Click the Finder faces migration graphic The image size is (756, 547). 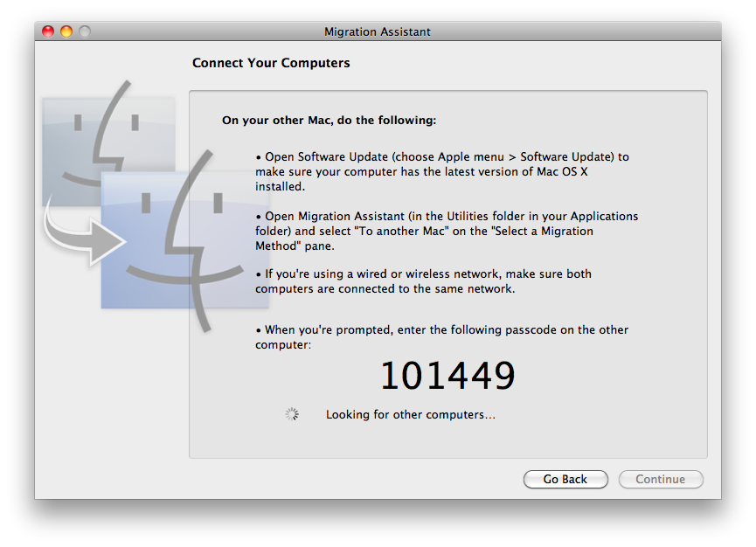[x=155, y=206]
